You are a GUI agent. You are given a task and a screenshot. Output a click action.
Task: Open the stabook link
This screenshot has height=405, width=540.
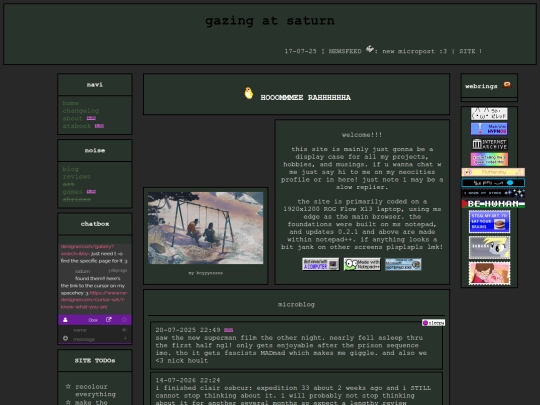76,126
